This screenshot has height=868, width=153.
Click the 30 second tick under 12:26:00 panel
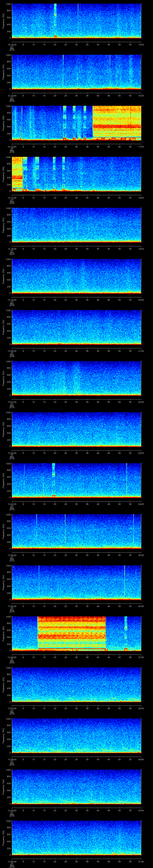click(x=77, y=657)
